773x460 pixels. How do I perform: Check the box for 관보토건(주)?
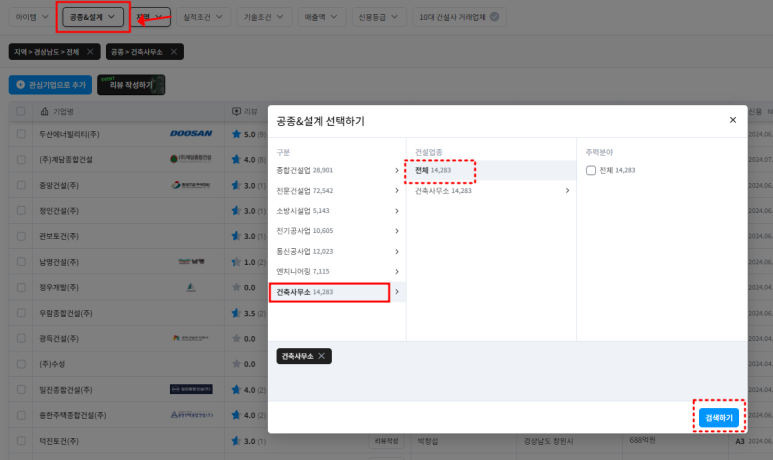(21, 236)
